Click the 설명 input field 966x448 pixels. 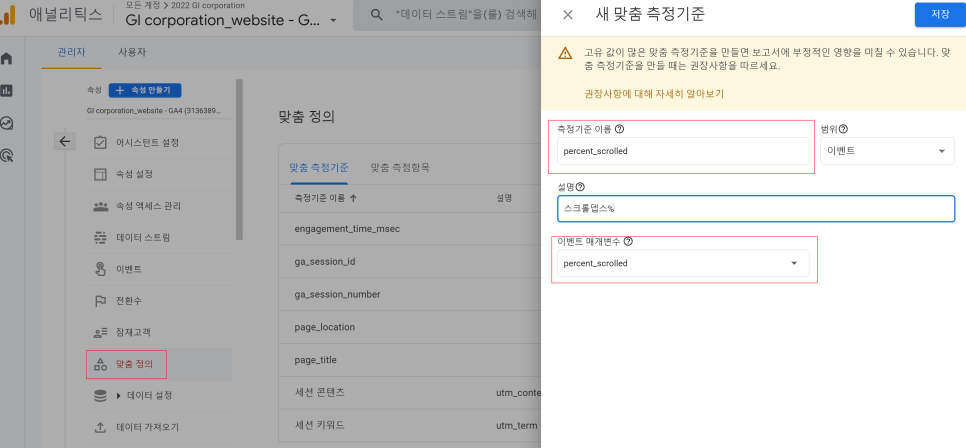click(x=756, y=209)
